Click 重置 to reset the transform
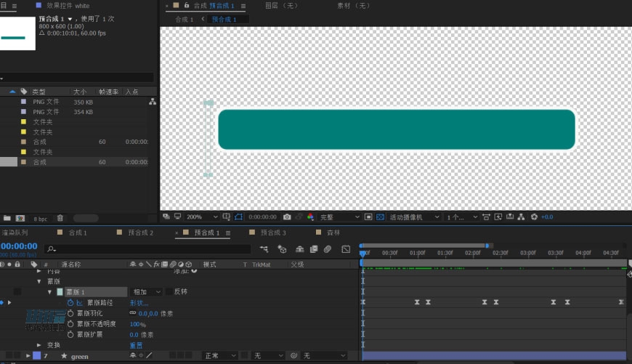 coord(136,345)
